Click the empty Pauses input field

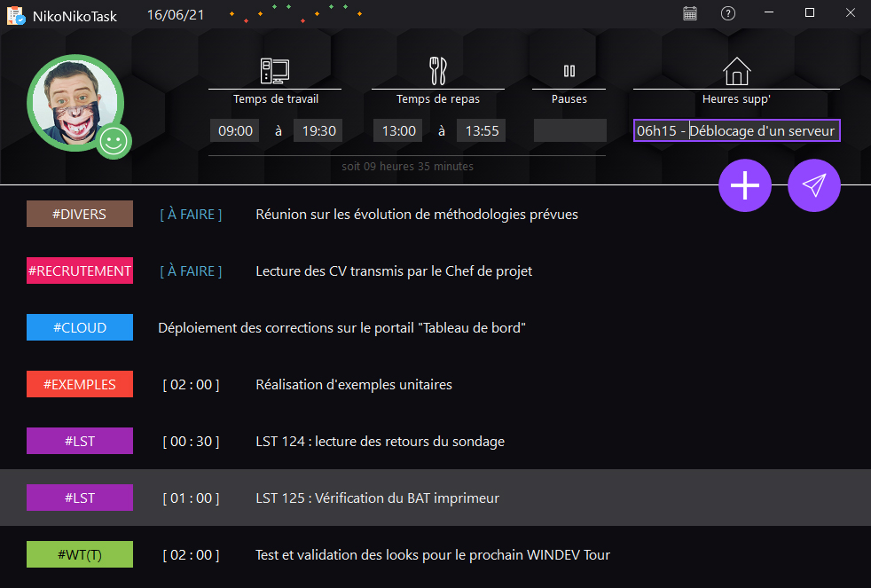[x=569, y=131]
